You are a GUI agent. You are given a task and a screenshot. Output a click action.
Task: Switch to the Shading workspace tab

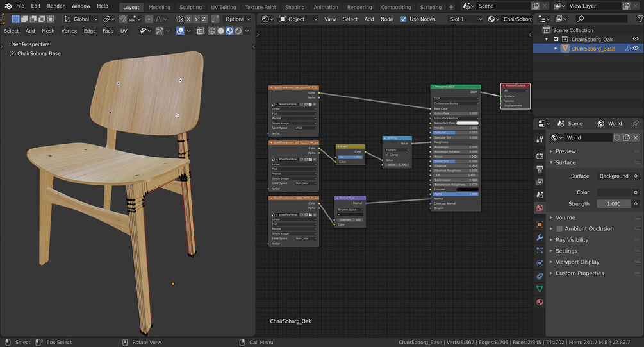point(295,7)
